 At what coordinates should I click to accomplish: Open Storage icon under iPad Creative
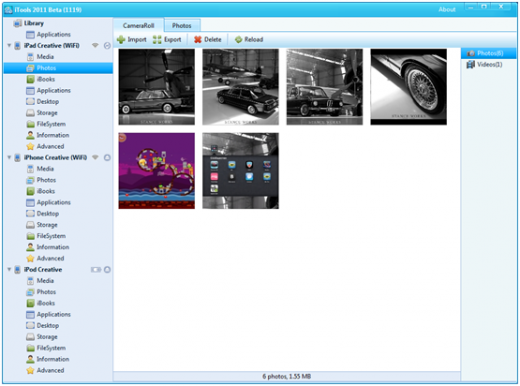coord(30,113)
